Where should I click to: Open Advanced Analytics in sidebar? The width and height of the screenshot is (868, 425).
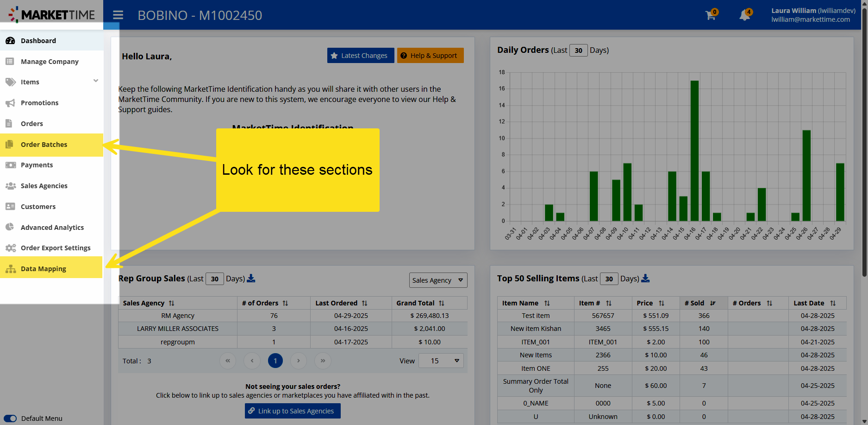click(x=52, y=227)
